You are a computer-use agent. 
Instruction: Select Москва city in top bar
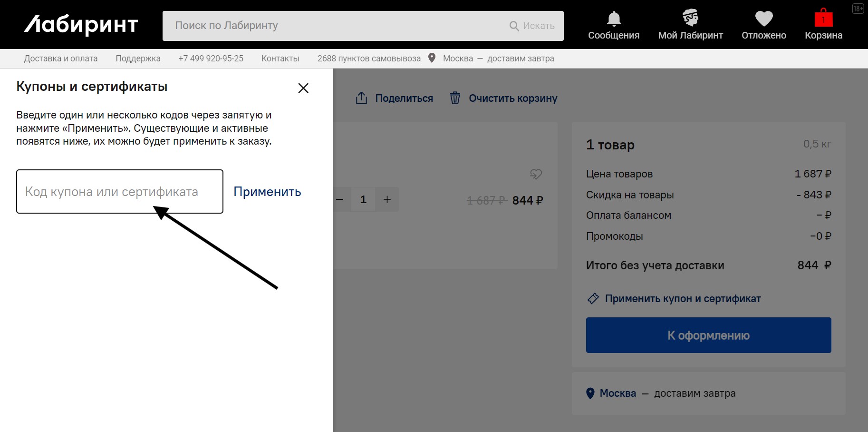coord(458,59)
